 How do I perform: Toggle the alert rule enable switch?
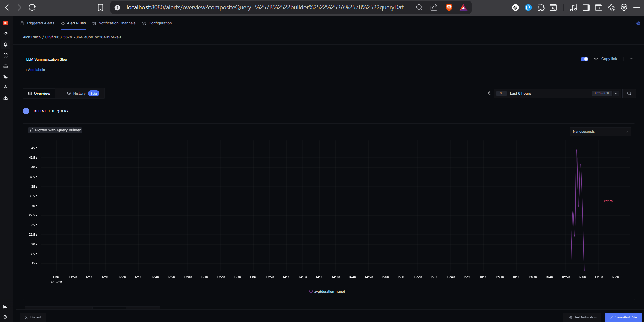click(x=584, y=59)
